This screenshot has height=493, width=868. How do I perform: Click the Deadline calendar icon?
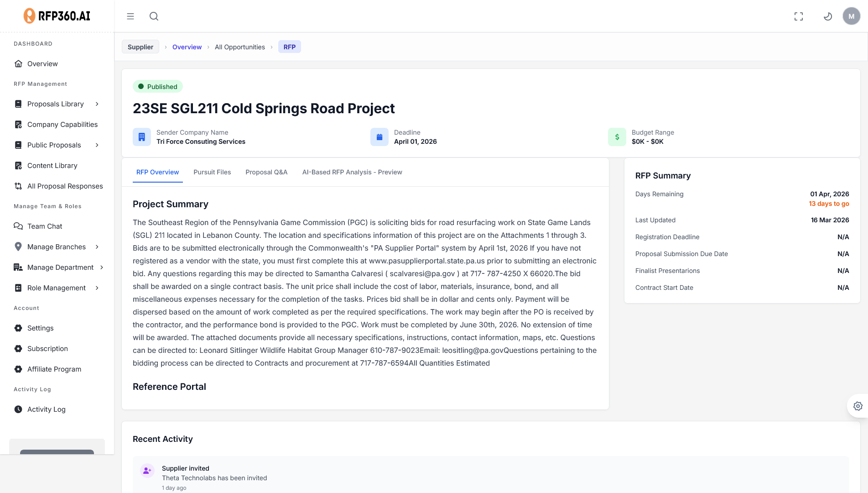pos(379,137)
